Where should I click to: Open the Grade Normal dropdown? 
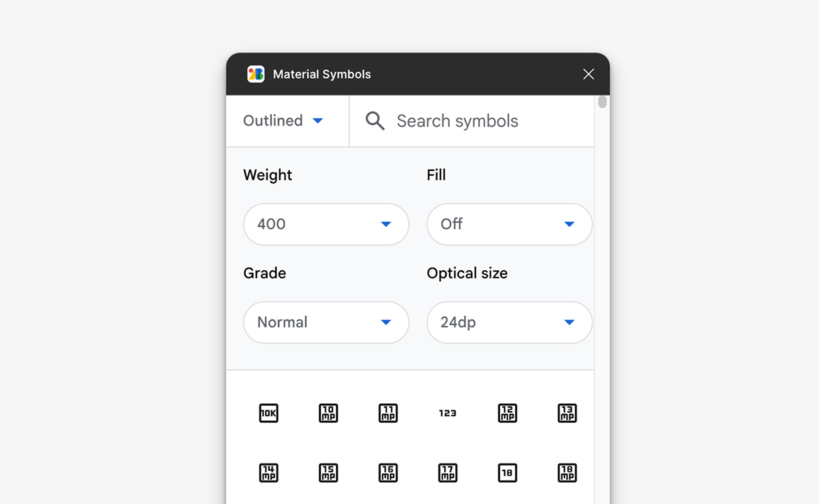pos(326,323)
